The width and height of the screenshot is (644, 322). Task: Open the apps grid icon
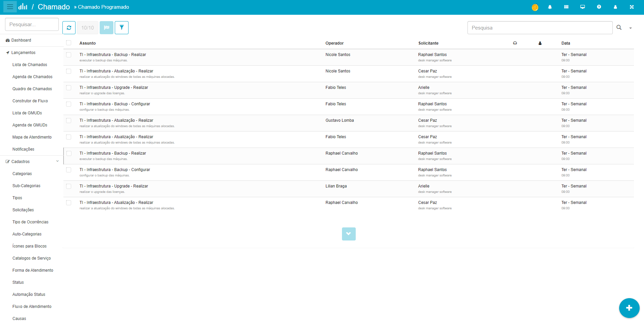tap(566, 7)
